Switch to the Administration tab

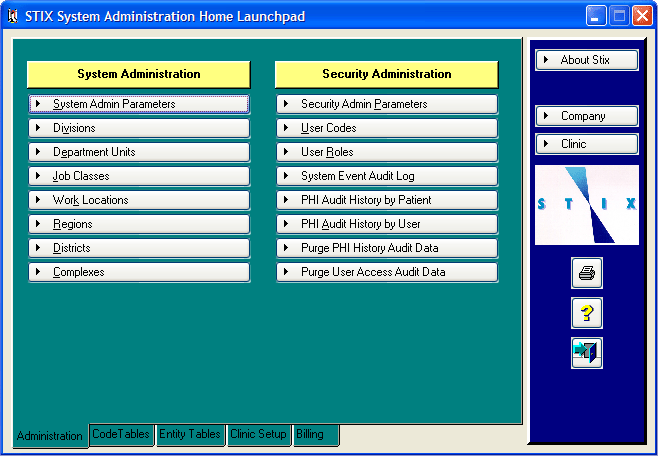50,436
